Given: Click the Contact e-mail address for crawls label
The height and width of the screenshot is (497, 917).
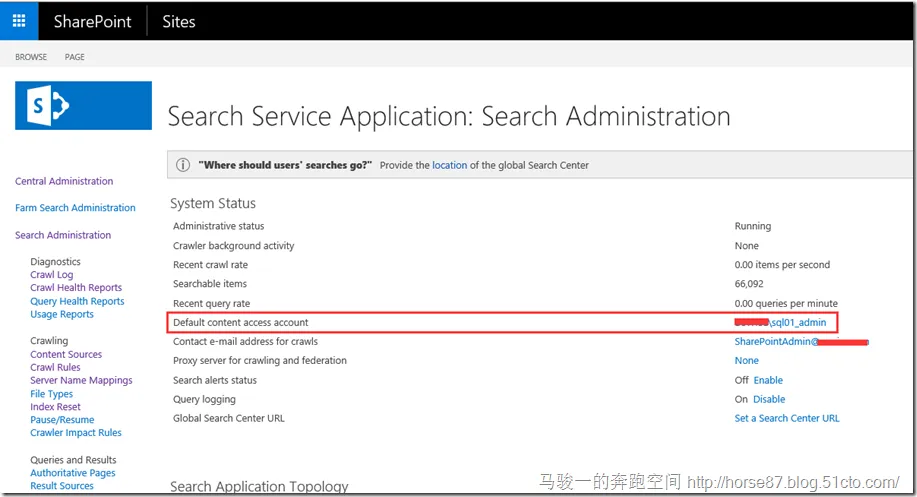Looking at the screenshot, I should tap(246, 341).
